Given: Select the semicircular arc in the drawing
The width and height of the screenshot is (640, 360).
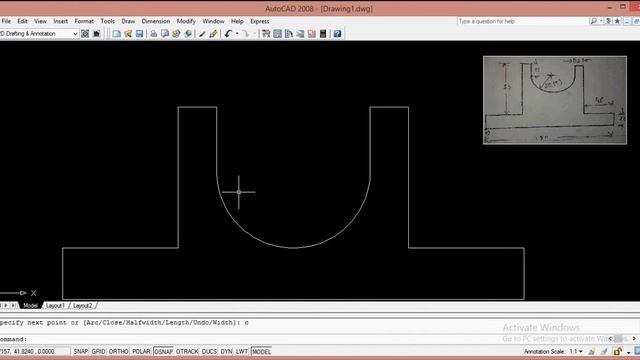Looking at the screenshot, I should click(x=293, y=247).
